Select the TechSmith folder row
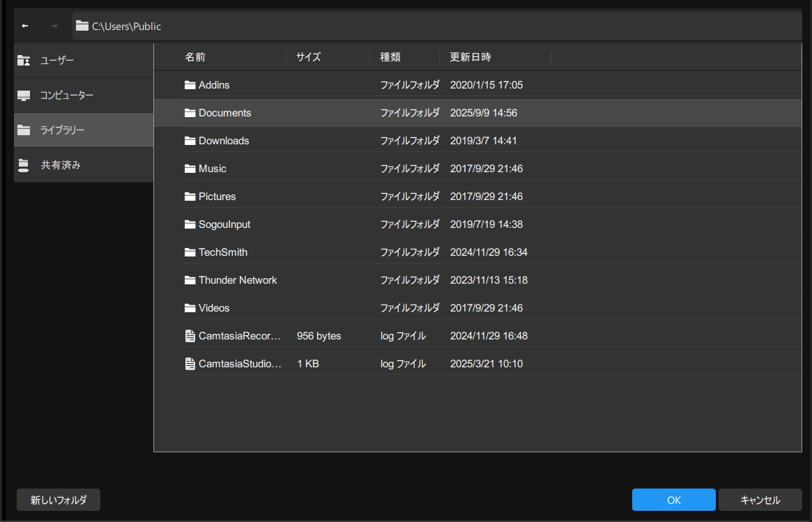Image resolution: width=812 pixels, height=522 pixels. point(477,252)
